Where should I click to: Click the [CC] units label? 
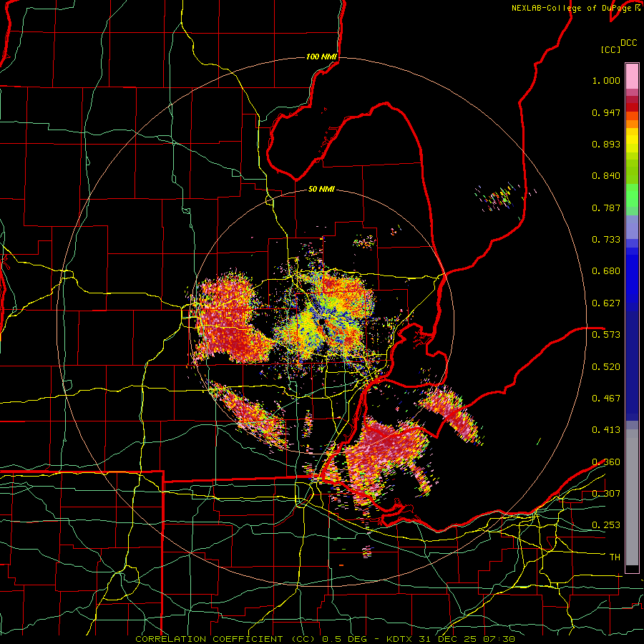(610, 49)
